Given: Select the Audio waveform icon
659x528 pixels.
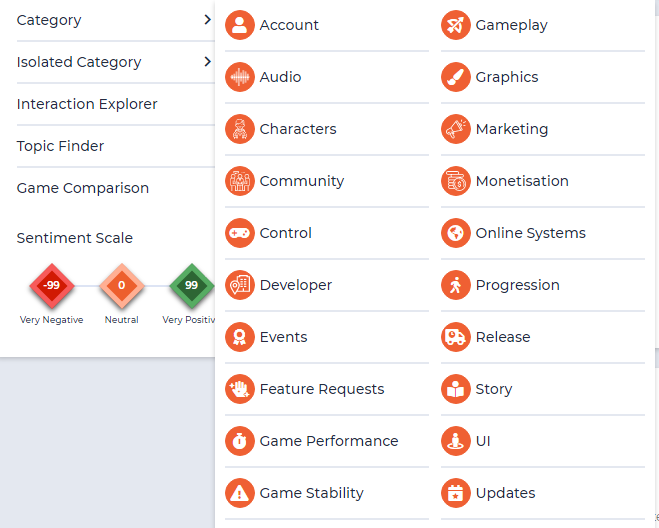Looking at the screenshot, I should tap(240, 77).
